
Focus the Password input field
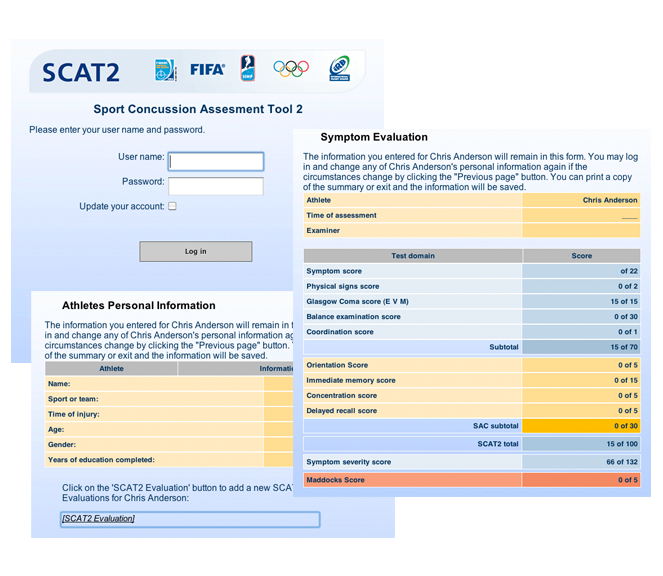216,186
